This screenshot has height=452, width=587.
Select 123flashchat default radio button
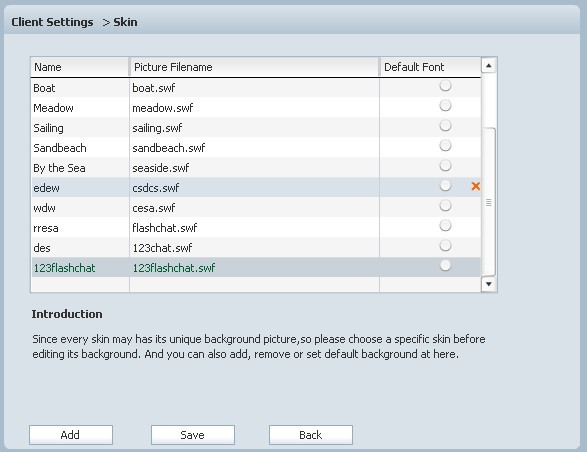pos(445,266)
